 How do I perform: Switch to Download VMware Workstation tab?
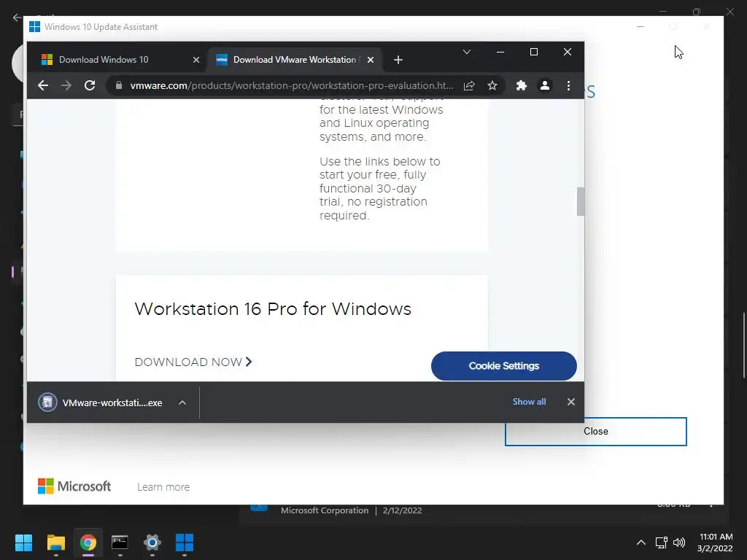tap(295, 60)
